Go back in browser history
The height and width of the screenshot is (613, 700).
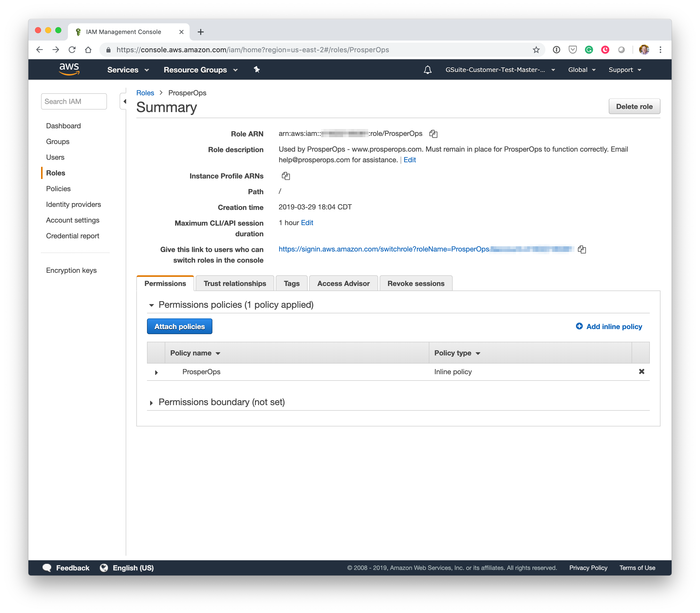40,50
